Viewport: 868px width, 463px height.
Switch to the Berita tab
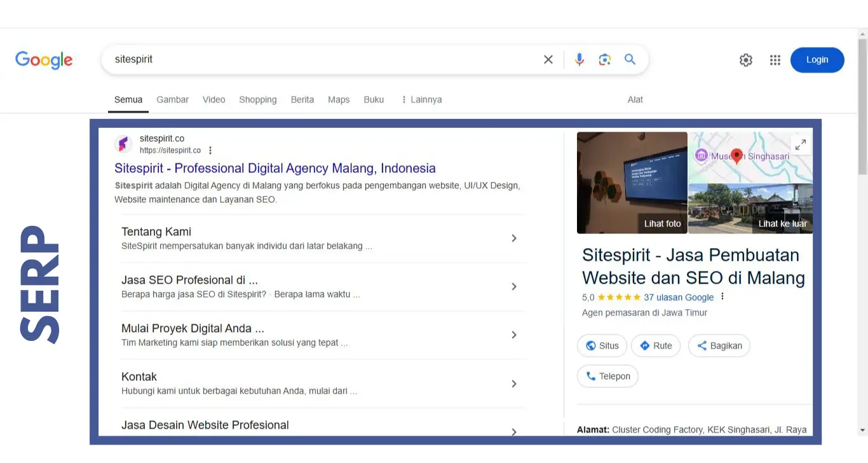point(302,100)
